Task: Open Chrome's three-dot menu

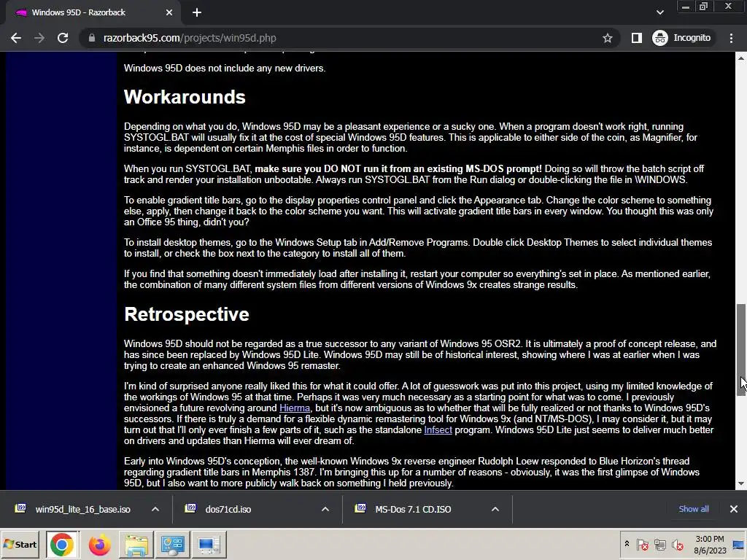Action: (x=731, y=38)
